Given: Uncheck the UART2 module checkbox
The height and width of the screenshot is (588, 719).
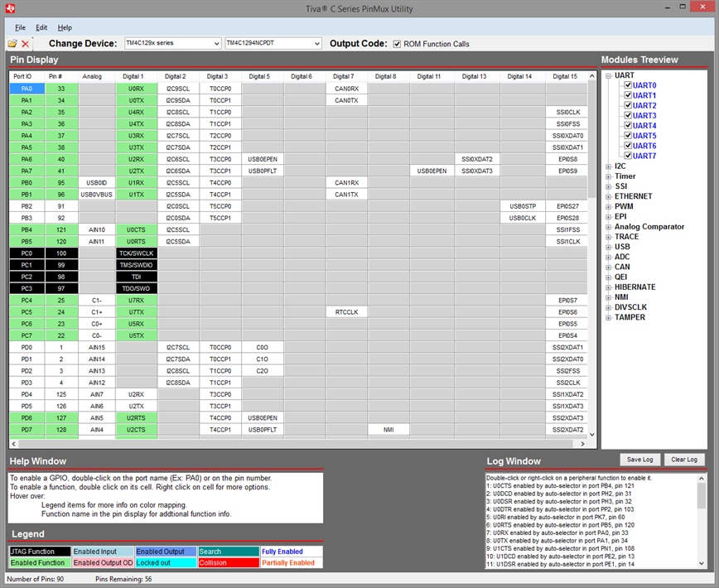Looking at the screenshot, I should (x=628, y=105).
